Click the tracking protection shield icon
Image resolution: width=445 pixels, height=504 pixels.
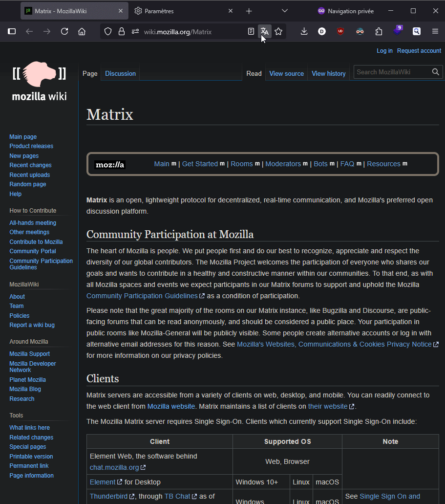pyautogui.click(x=108, y=32)
